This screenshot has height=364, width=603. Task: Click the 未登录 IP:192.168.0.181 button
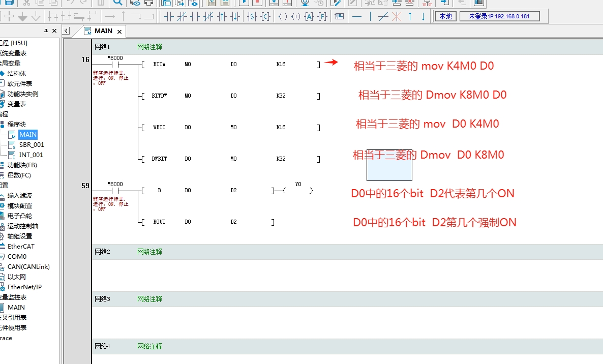coord(499,16)
